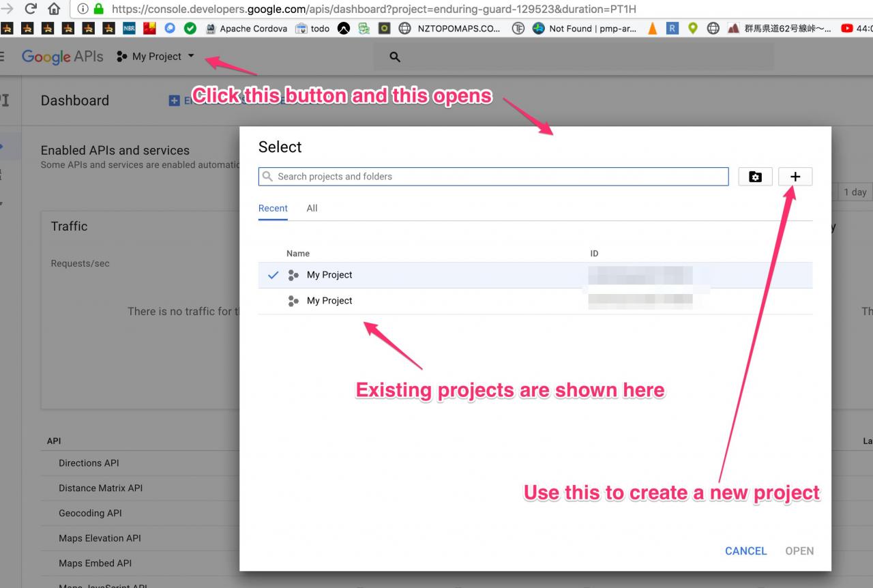View site information via the circled i icon
This screenshot has height=588, width=873.
pos(83,9)
